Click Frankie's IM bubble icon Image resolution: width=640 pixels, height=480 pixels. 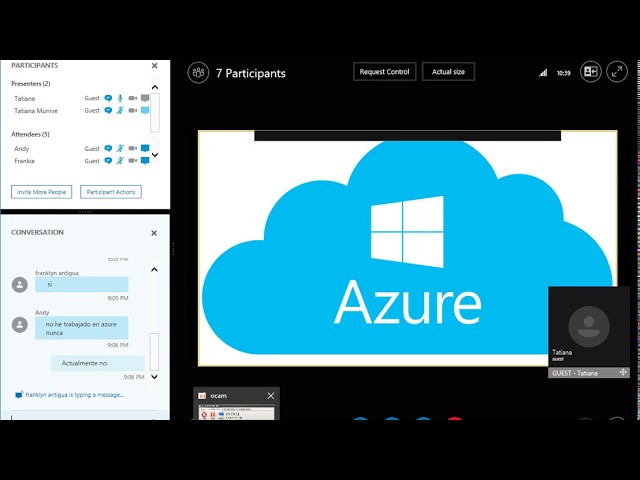point(108,161)
